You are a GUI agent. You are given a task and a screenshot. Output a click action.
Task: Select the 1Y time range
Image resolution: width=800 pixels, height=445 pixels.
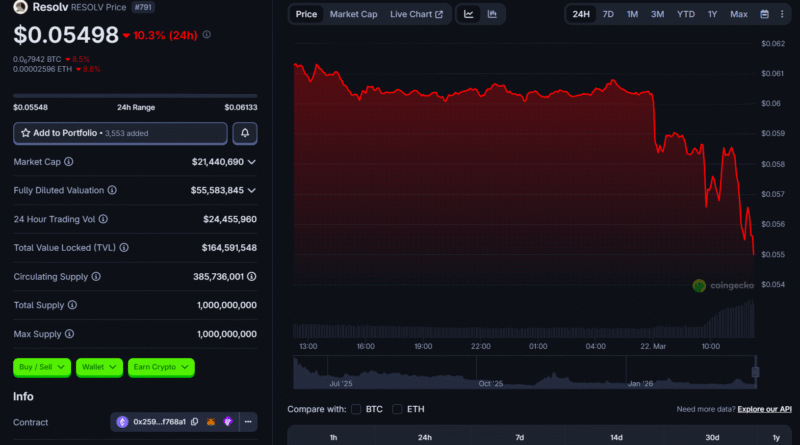[712, 14]
